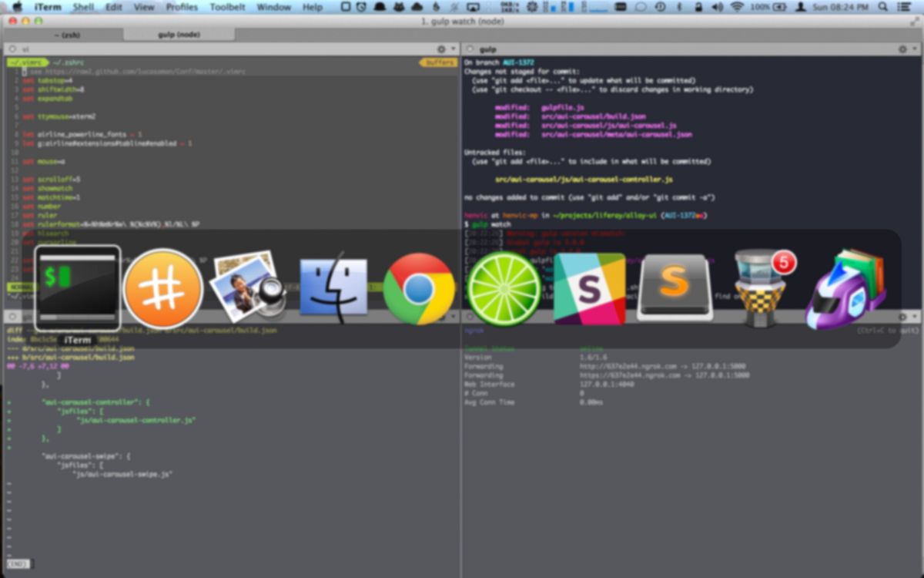
Task: Switch to the ~ (zsh) tab
Action: point(67,35)
